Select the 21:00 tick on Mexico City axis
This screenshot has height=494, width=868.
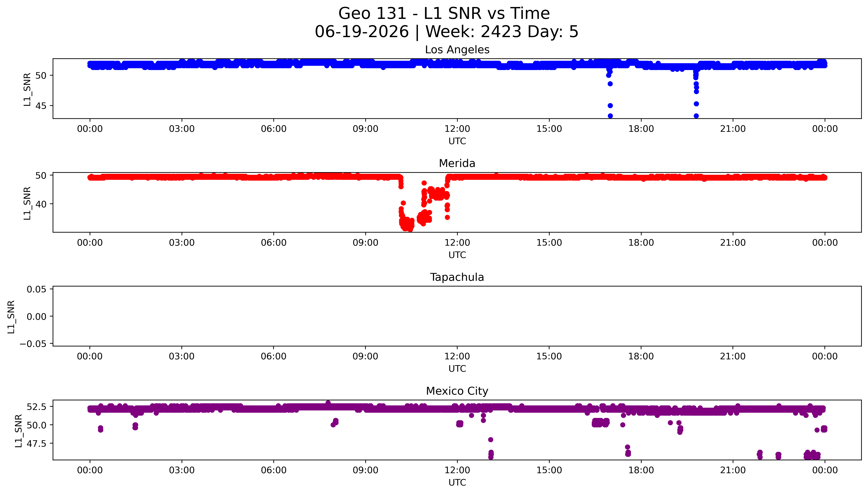coord(733,470)
